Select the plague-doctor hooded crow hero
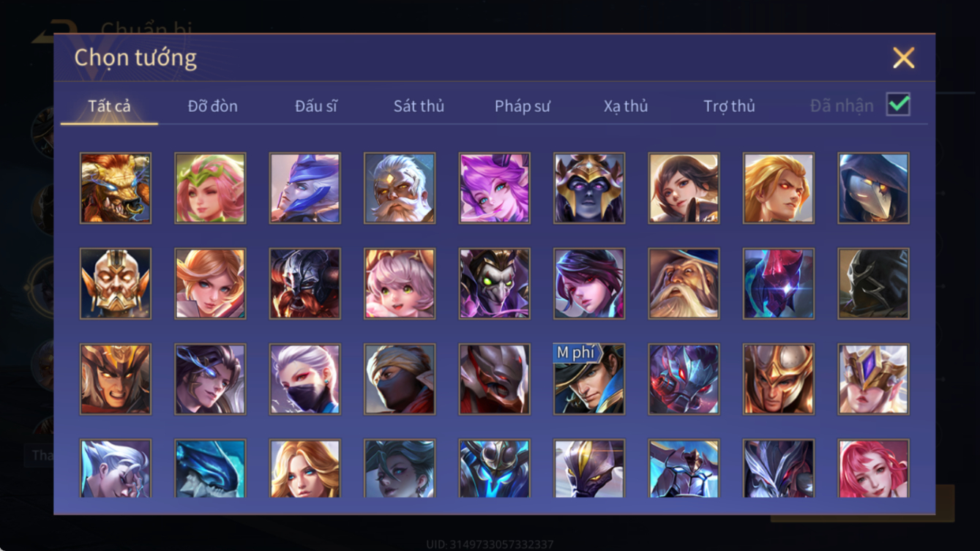Screen dimensions: 980x551 pyautogui.click(x=874, y=188)
